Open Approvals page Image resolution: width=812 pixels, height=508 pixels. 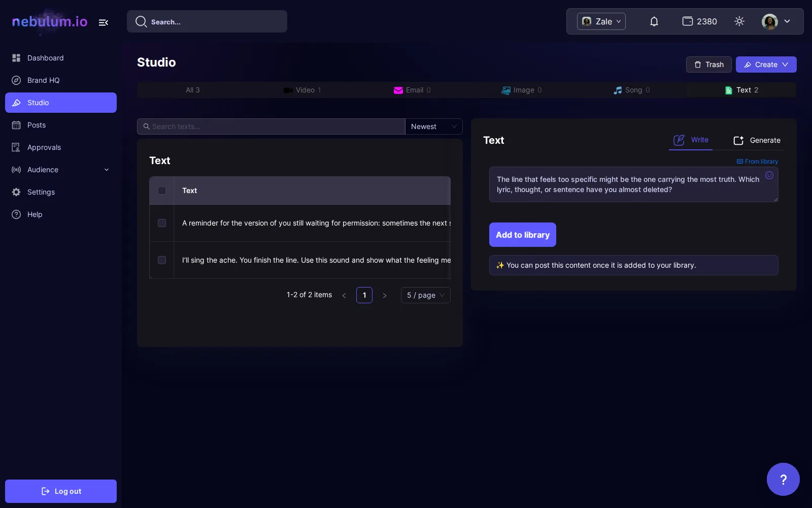(61, 147)
